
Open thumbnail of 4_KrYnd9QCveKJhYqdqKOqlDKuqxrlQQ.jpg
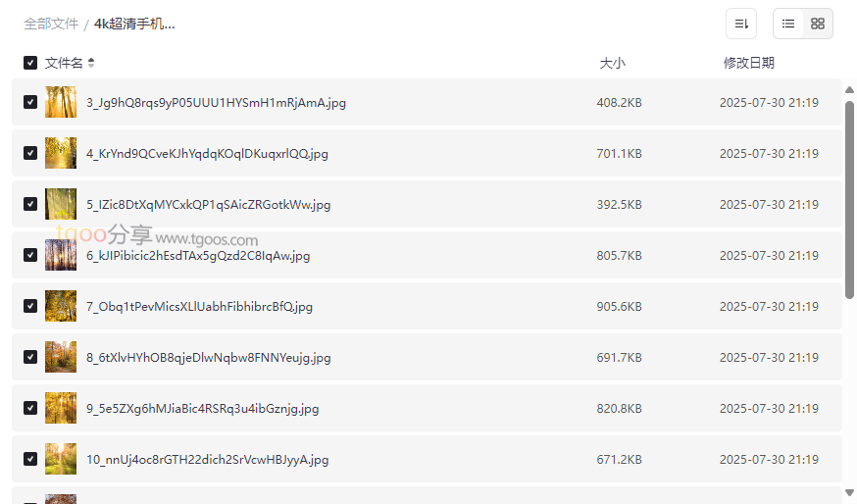coord(61,153)
